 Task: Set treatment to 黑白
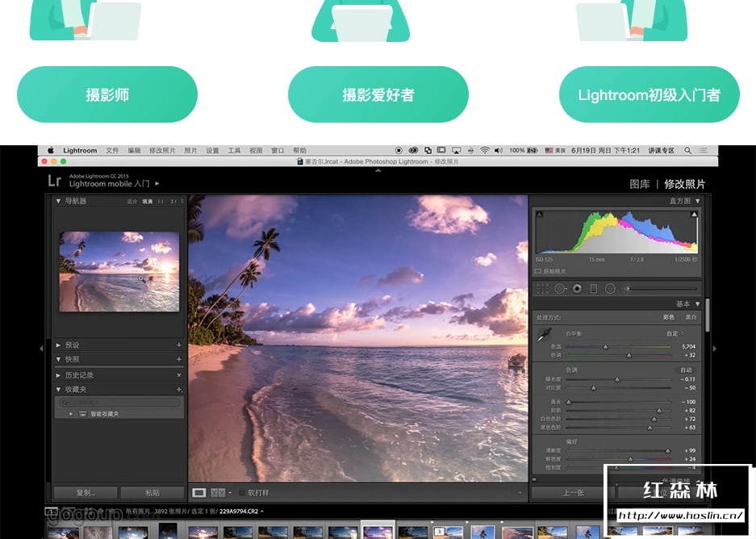click(691, 317)
